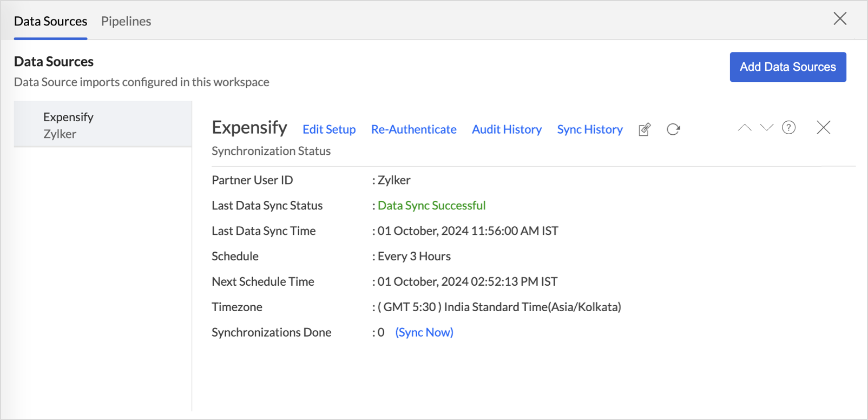Go to next data source with down arrow
This screenshot has width=868, height=420.
coord(766,128)
